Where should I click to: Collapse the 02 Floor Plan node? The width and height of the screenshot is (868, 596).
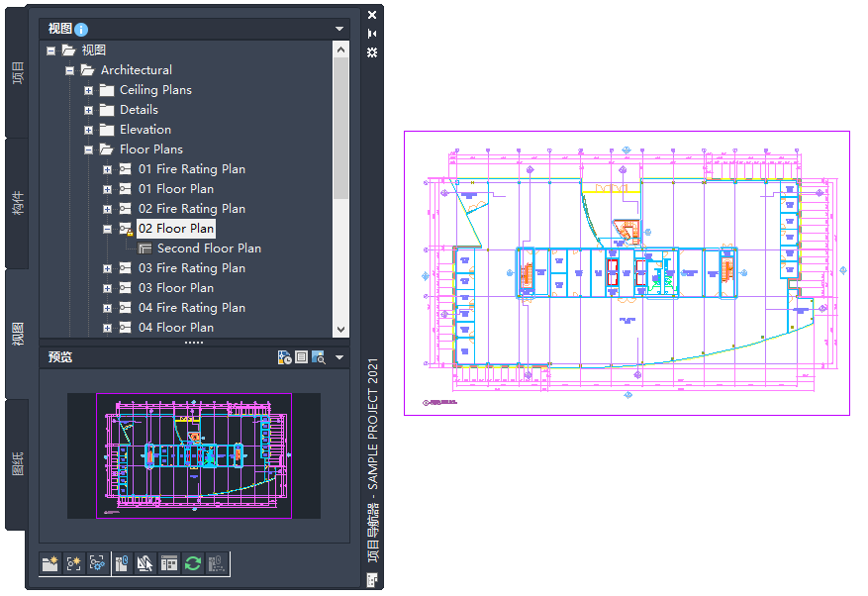click(x=108, y=229)
